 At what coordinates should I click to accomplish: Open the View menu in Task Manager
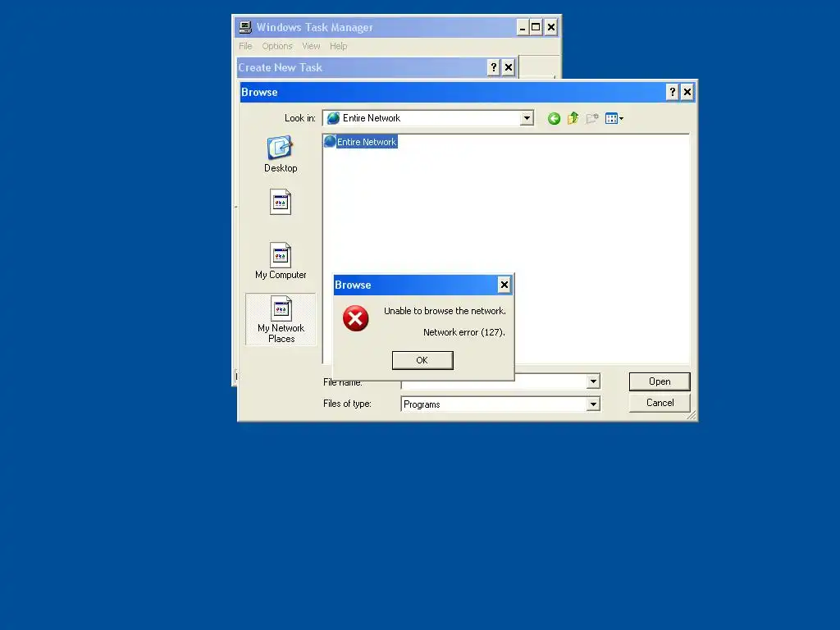pos(311,46)
